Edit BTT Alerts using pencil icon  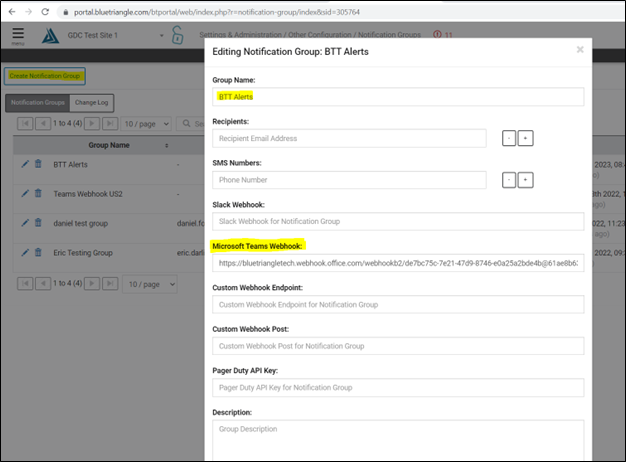(25, 164)
